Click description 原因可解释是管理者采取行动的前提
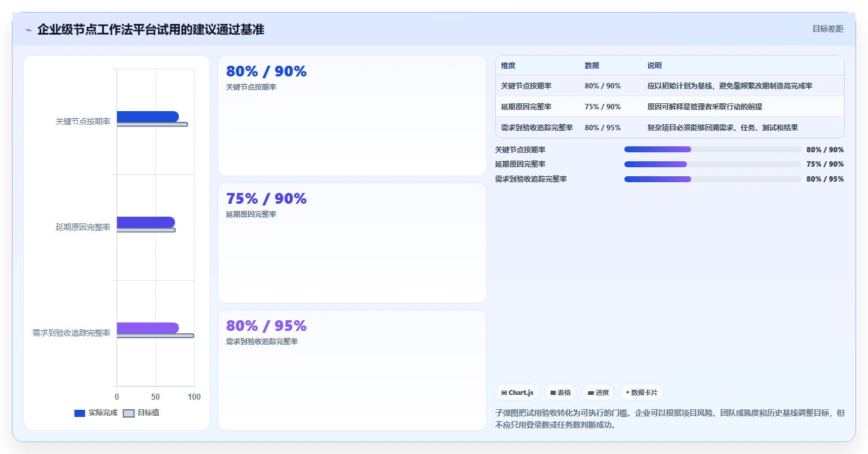The width and height of the screenshot is (868, 454). pos(705,107)
